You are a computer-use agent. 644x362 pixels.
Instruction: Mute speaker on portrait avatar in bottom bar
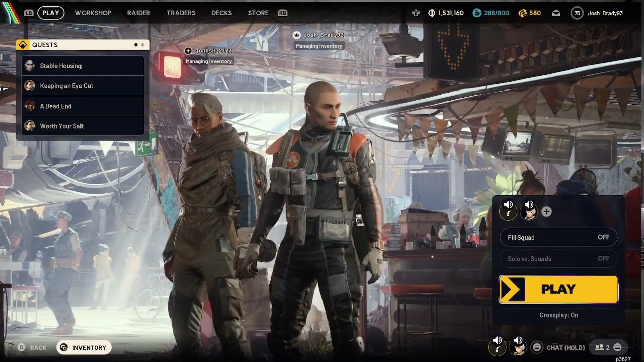pyautogui.click(x=518, y=340)
